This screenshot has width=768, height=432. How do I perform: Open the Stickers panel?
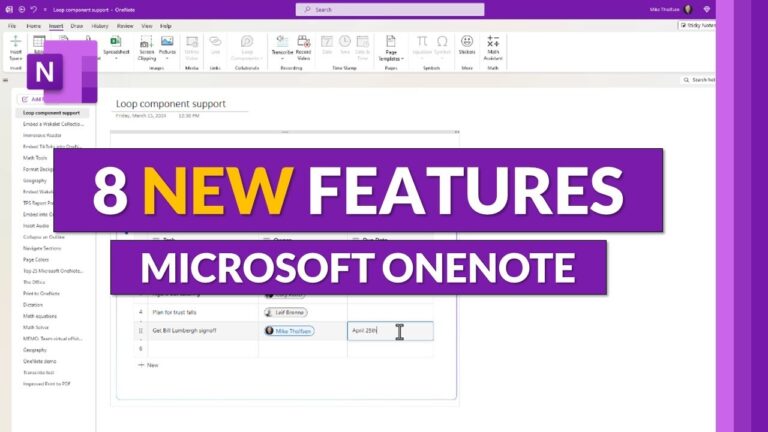[x=467, y=45]
